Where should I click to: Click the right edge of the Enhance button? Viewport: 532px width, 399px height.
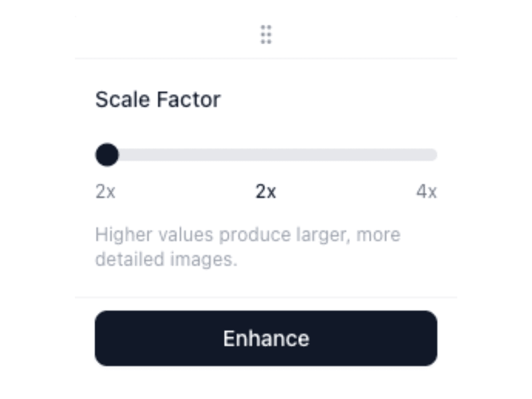coord(433,338)
